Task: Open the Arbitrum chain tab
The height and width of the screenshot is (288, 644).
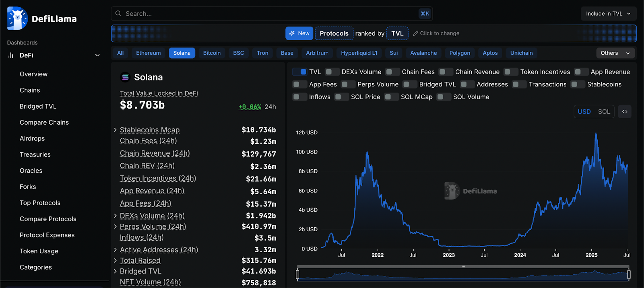Action: click(317, 53)
